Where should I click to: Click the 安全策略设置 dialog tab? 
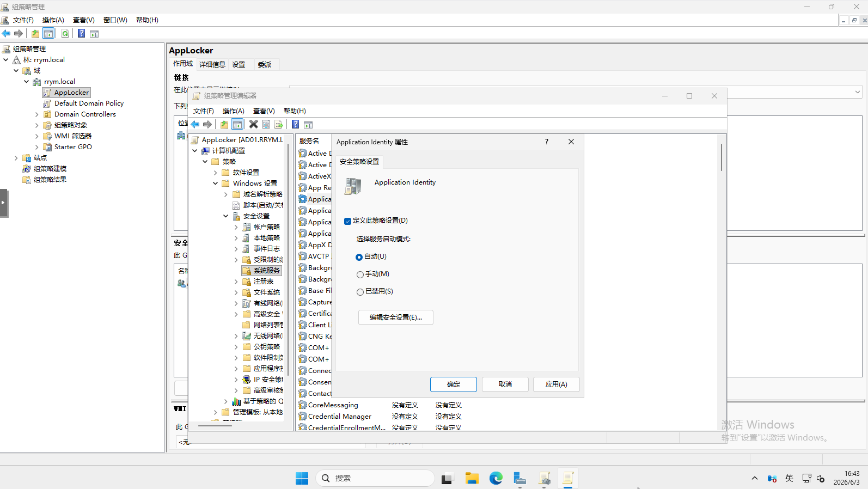pos(359,162)
